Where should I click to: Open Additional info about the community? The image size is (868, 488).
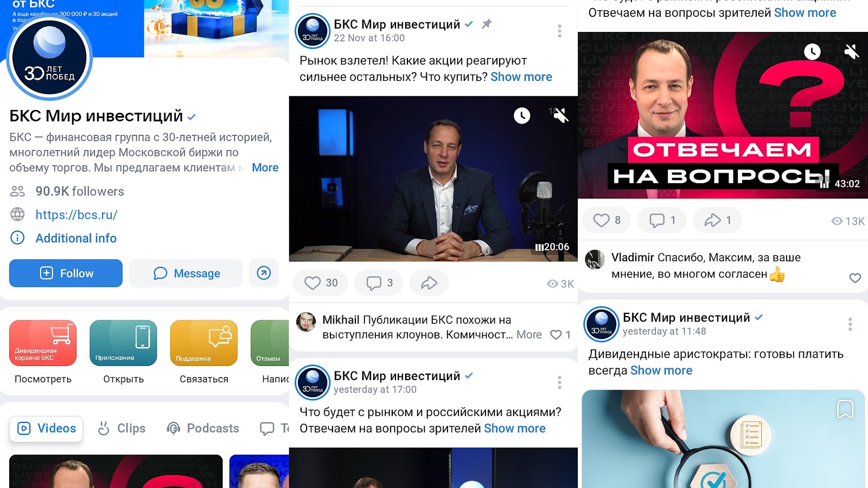coord(76,238)
